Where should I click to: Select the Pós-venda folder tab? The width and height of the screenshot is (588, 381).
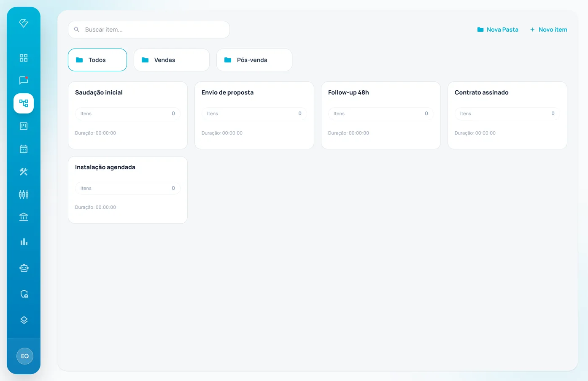tap(254, 60)
